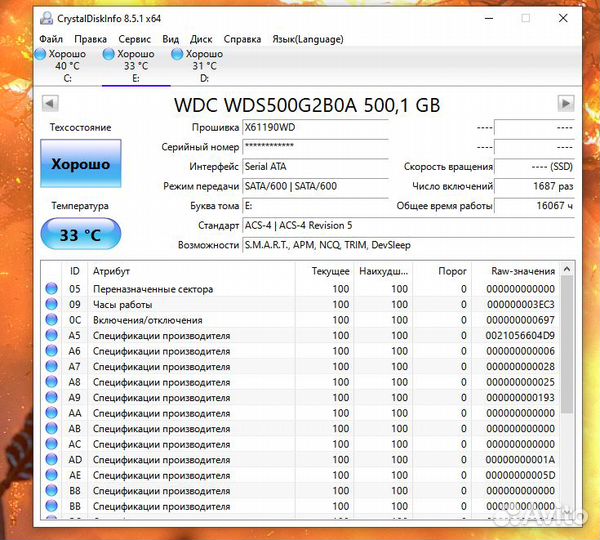Image resolution: width=600 pixels, height=540 pixels.
Task: Click the drive title WDC WDS500G2B0A 500,1 GB
Action: (x=307, y=104)
